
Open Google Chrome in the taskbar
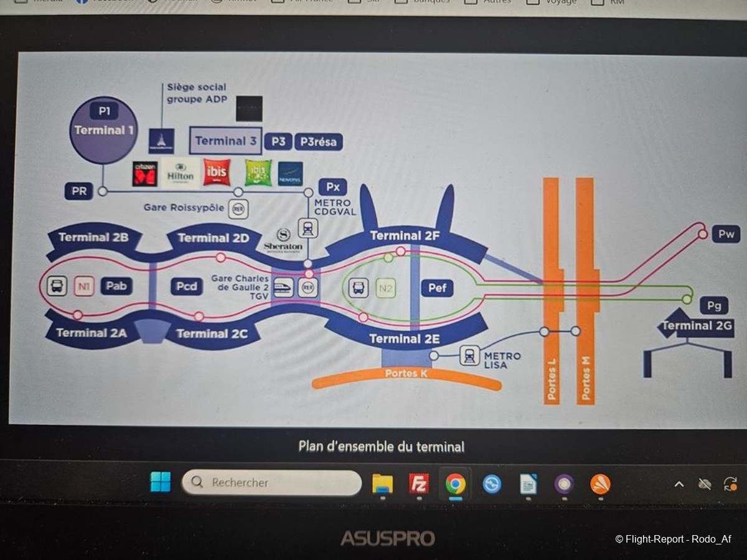pos(455,483)
